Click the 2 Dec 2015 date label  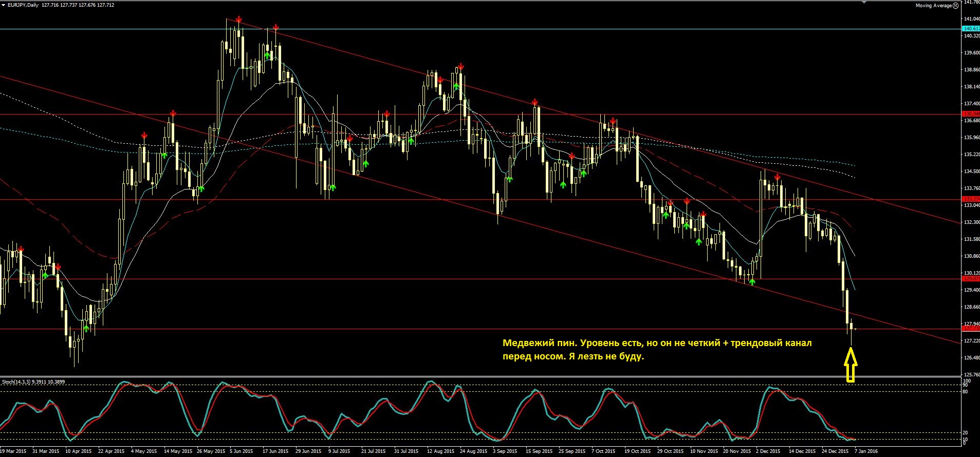768,451
